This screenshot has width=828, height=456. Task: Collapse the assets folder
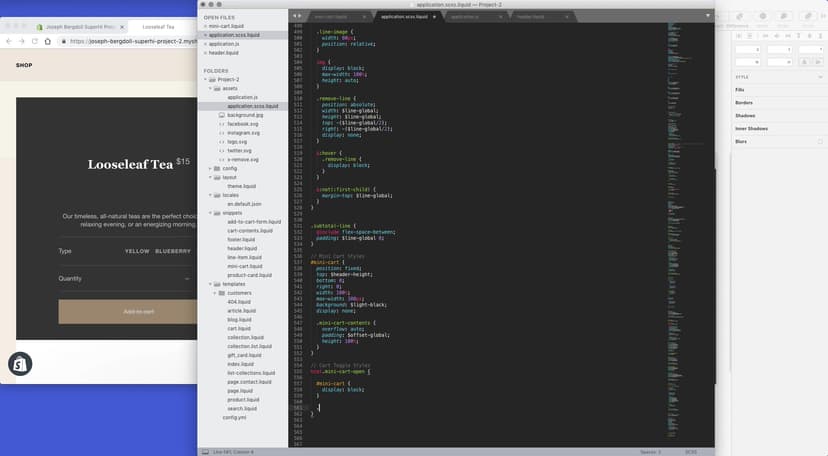click(x=210, y=88)
